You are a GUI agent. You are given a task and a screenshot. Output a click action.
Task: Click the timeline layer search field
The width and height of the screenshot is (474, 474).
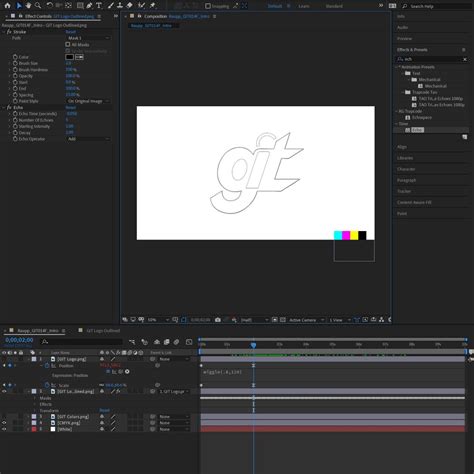pyautogui.click(x=82, y=342)
